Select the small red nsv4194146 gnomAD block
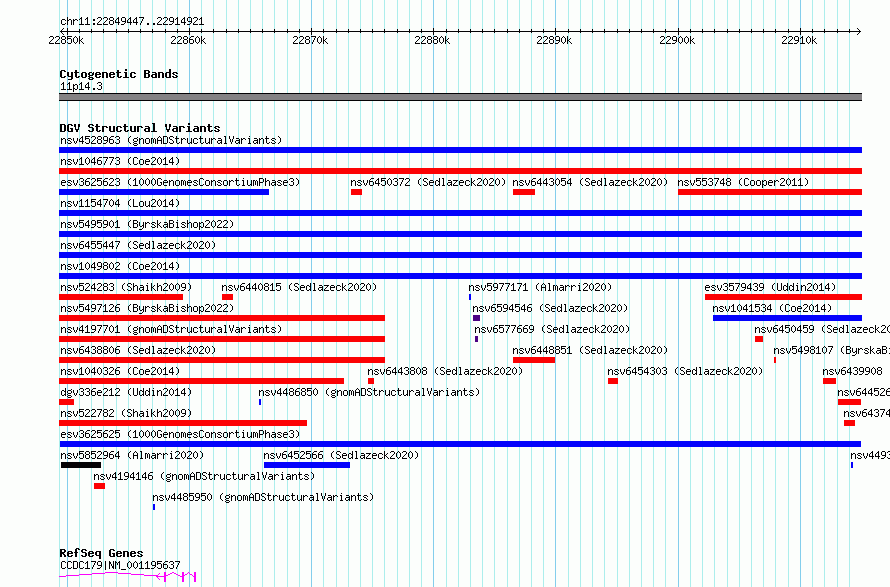This screenshot has width=890, height=587. click(99, 486)
